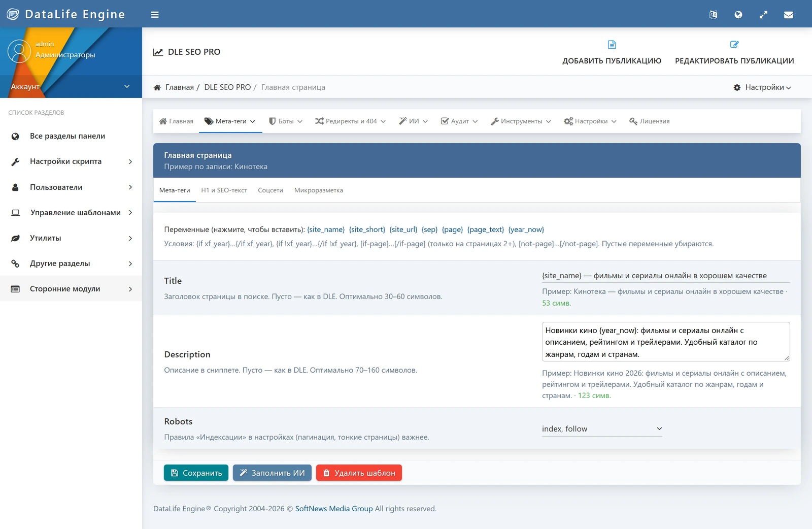Screen dimensions: 812x529
Task: Expand the Управление шаблонами sidebar section
Action: pyautogui.click(x=71, y=213)
